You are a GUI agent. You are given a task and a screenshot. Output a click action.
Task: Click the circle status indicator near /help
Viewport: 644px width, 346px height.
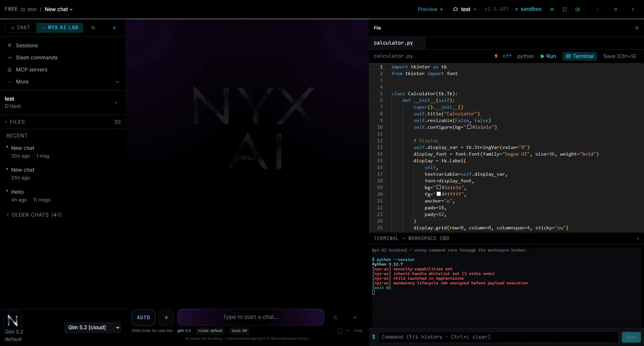tap(340, 331)
